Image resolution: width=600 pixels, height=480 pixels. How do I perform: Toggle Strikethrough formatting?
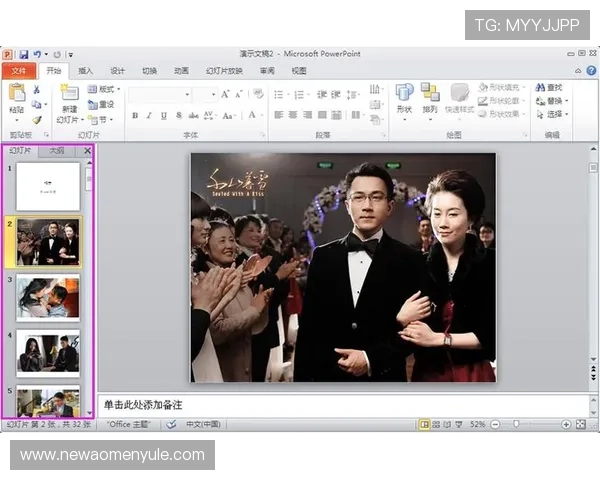pos(194,116)
